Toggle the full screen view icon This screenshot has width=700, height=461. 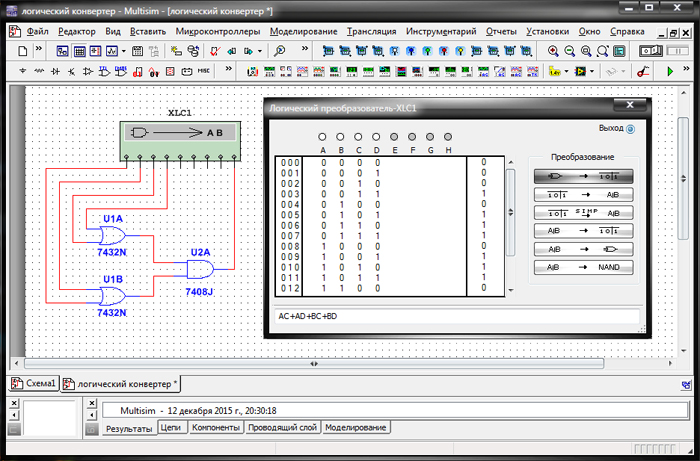[619, 51]
